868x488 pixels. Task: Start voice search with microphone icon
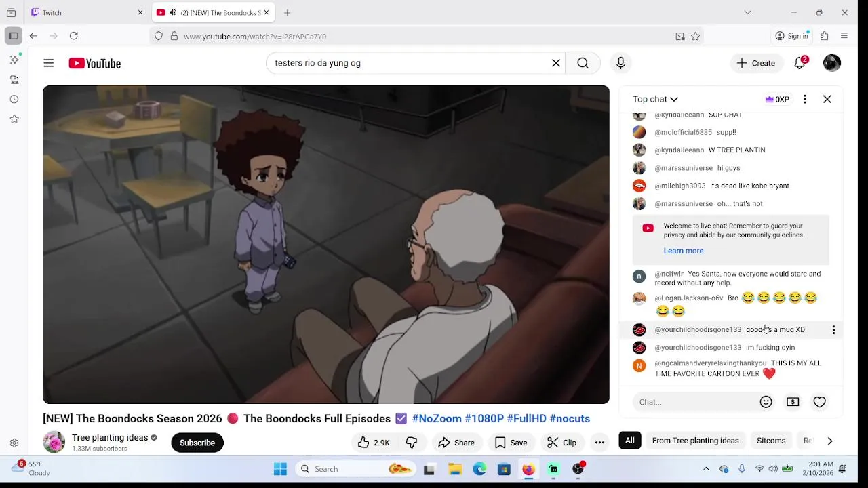coord(620,63)
